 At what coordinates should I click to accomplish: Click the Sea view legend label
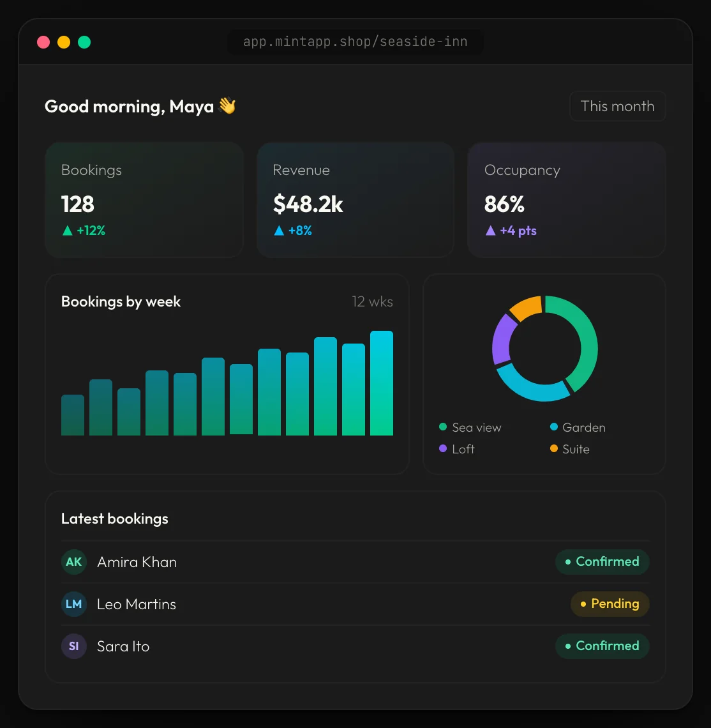tap(477, 428)
